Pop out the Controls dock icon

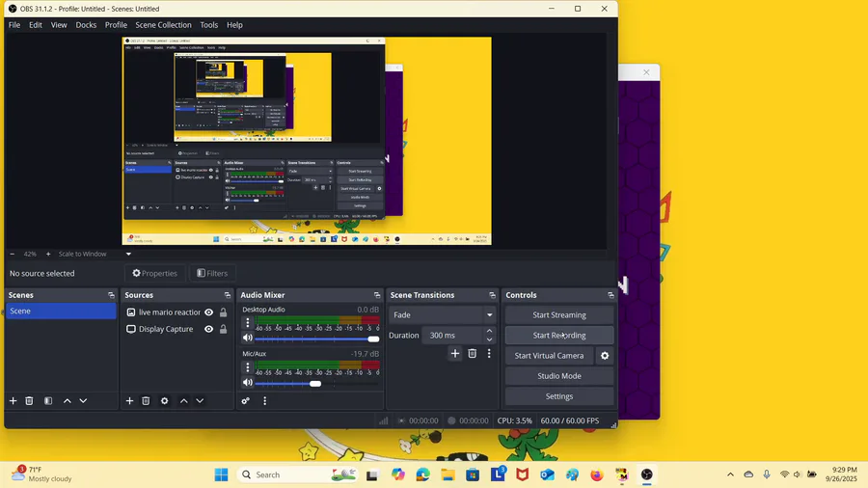[x=610, y=295]
